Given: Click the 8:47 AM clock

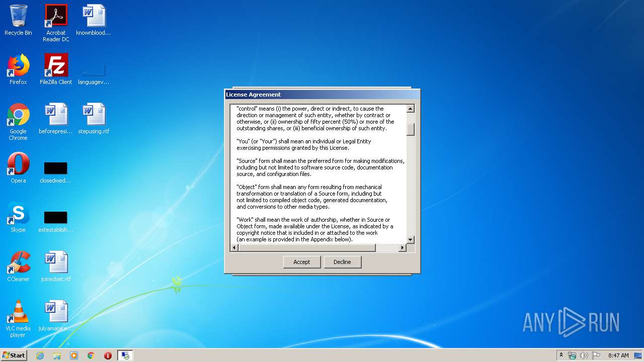Looking at the screenshot, I should tap(618, 355).
